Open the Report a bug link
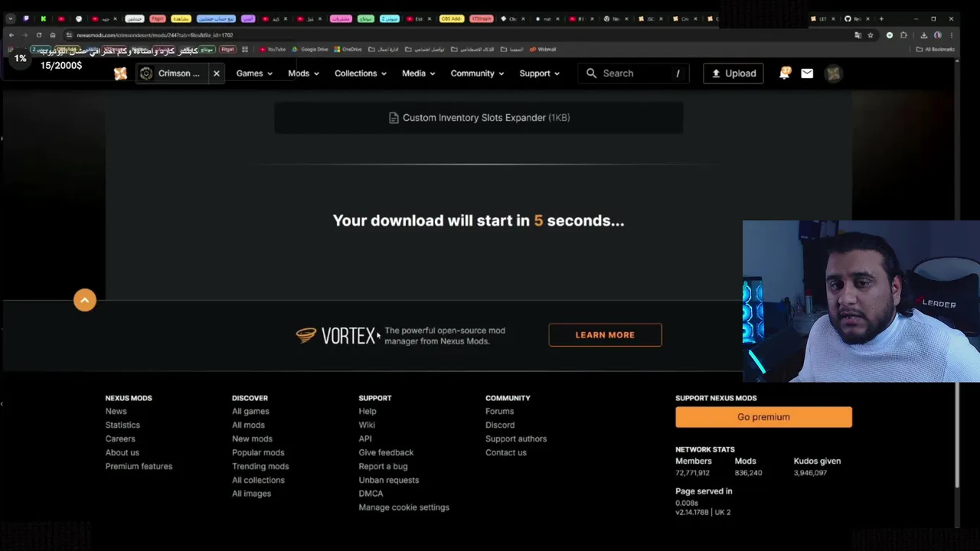Screen dimensions: 980x551 pyautogui.click(x=383, y=467)
